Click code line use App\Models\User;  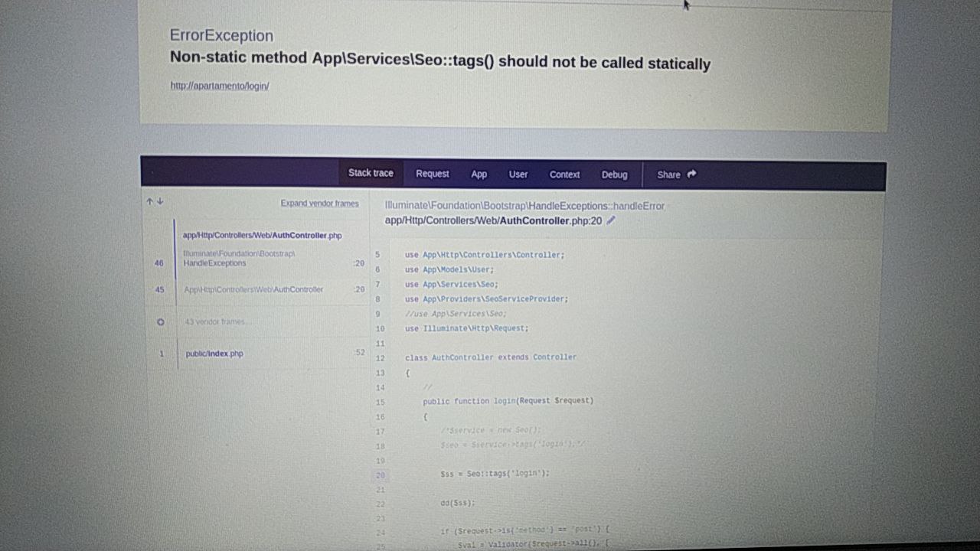(449, 269)
